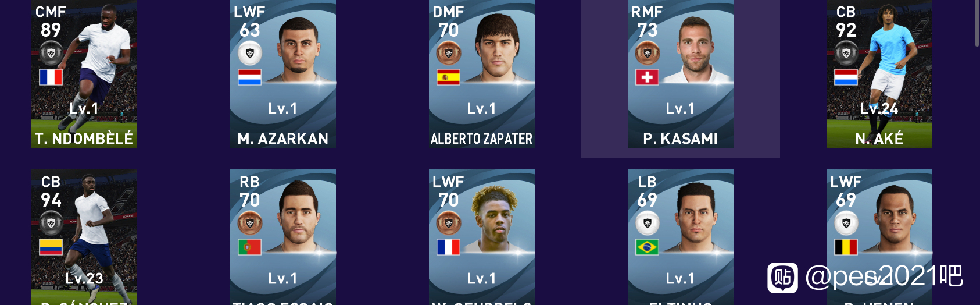
Task: Click the white ball badge on Azarkan's card
Action: tap(250, 54)
